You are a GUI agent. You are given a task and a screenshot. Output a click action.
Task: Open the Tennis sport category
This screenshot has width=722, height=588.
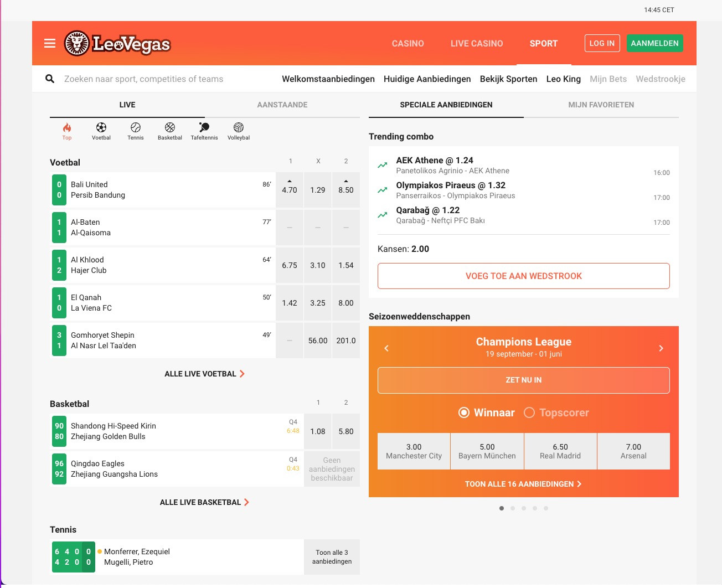(x=135, y=131)
